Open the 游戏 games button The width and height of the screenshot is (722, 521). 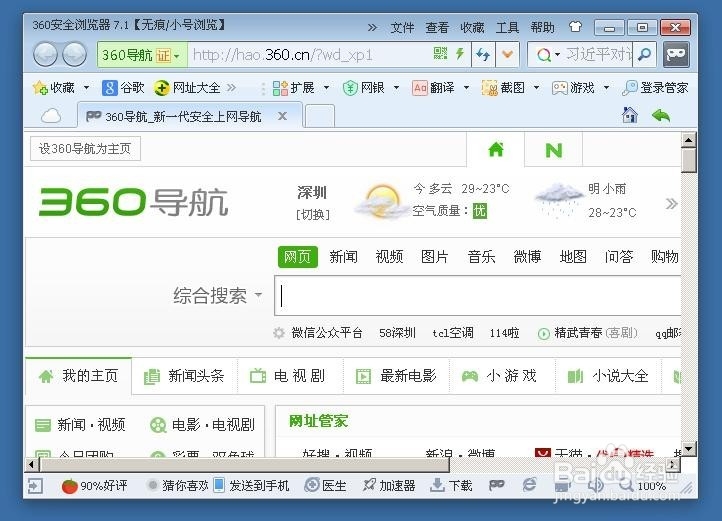pyautogui.click(x=573, y=88)
